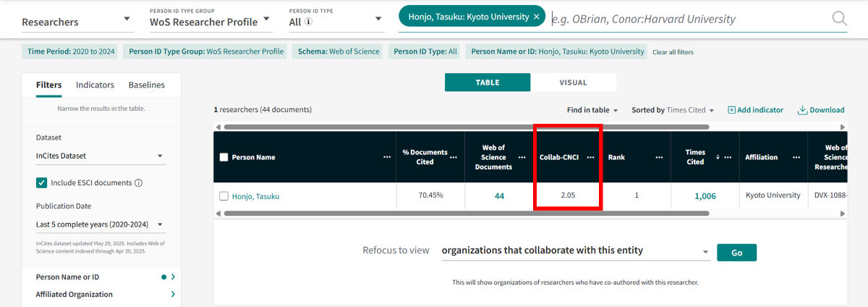Click the search magnifier icon
The image size is (868, 307).
839,19
